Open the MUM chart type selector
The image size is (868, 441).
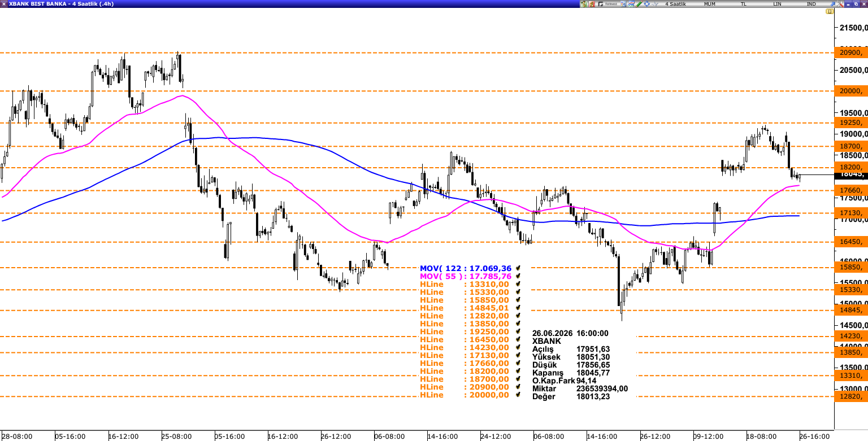pos(710,4)
